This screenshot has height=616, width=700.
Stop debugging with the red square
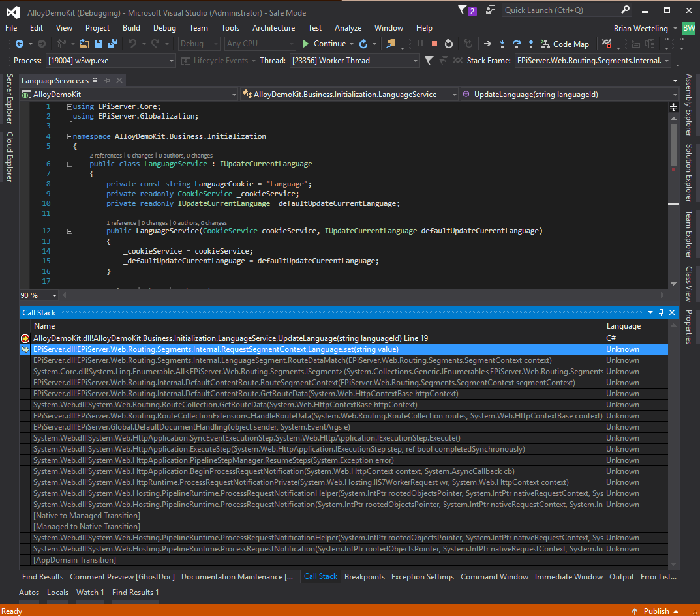pos(434,44)
